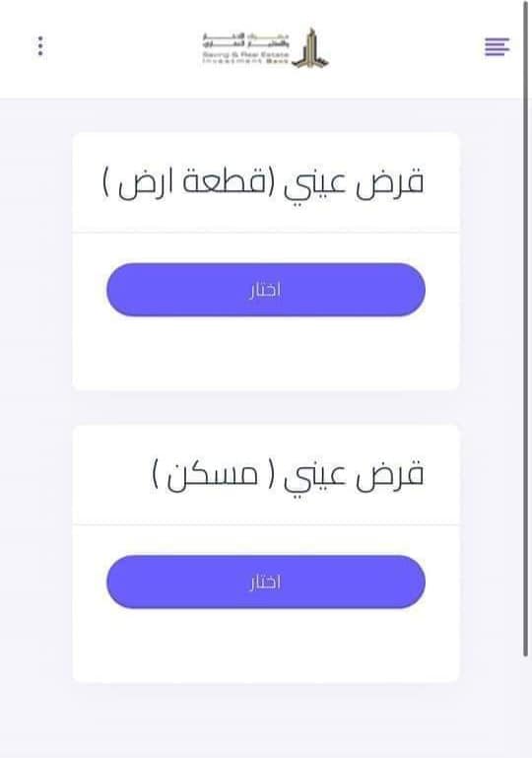Image resolution: width=532 pixels, height=758 pixels.
Task: Tap the English bank name text in logo
Action: [245, 58]
